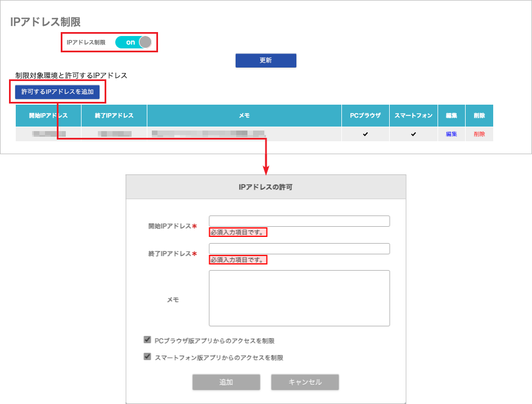Click the IPアドレス制限 page heading
Screen dimensions: 532x404
click(x=46, y=22)
